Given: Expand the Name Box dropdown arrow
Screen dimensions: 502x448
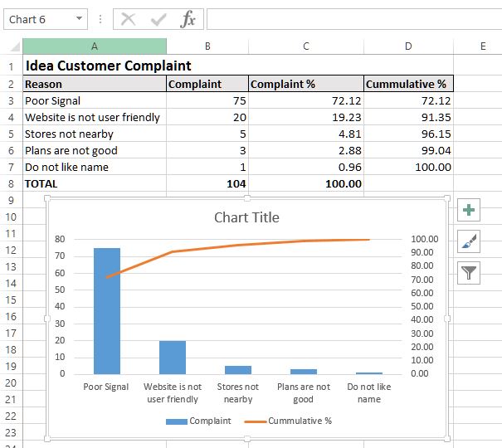Looking at the screenshot, I should pos(79,18).
